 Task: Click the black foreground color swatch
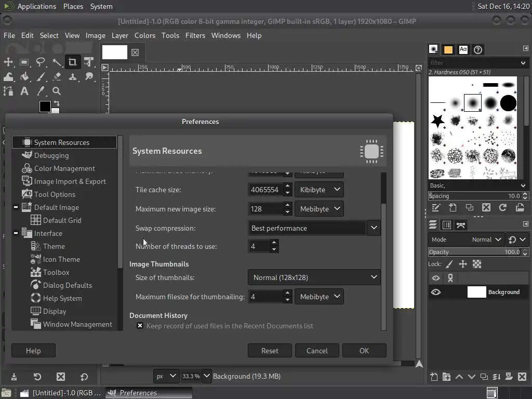pos(45,106)
